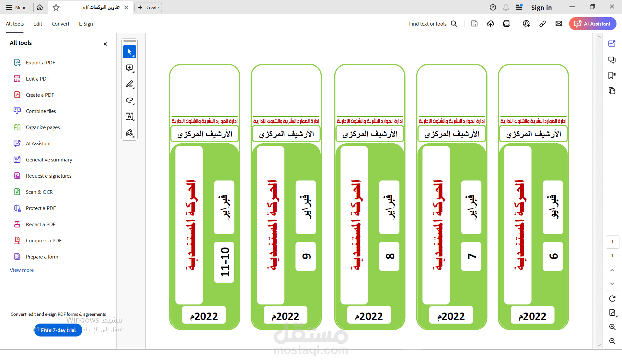Choose the Add comment tool
The height and width of the screenshot is (364, 622).
tap(130, 68)
